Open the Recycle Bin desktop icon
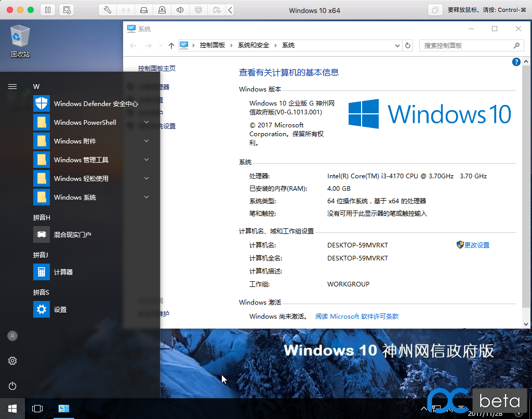Viewport: 532px width, 419px height. click(x=20, y=41)
